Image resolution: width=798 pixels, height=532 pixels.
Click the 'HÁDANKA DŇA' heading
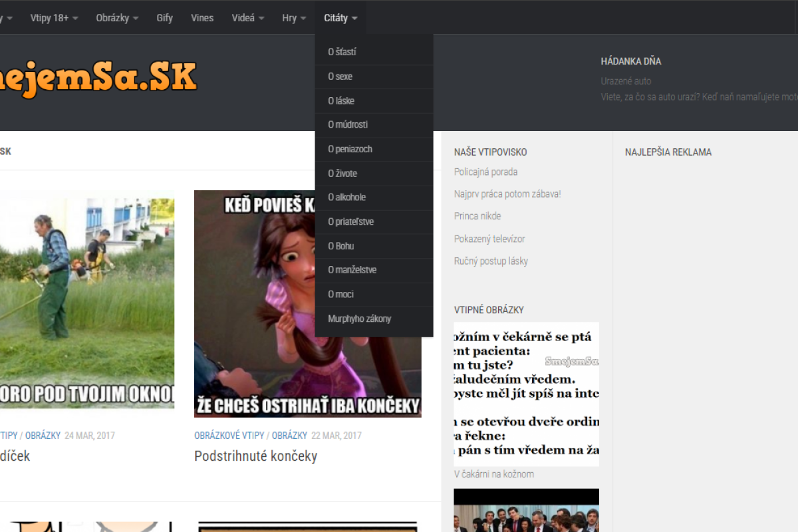(x=631, y=61)
